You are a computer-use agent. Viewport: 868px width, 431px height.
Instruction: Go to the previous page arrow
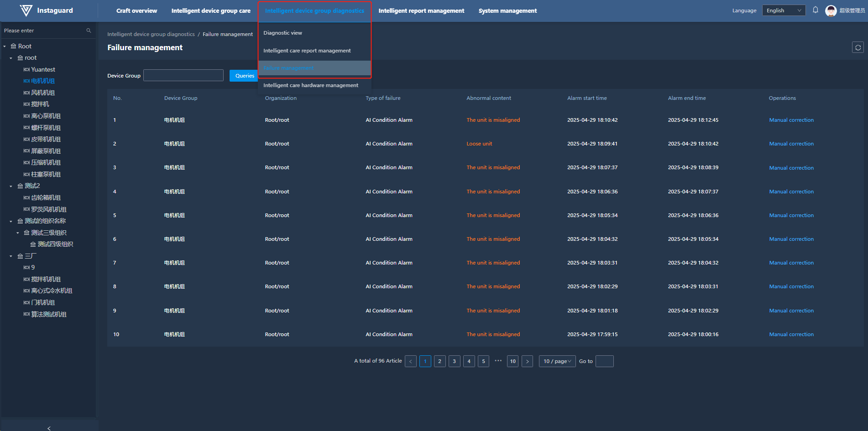pos(410,361)
